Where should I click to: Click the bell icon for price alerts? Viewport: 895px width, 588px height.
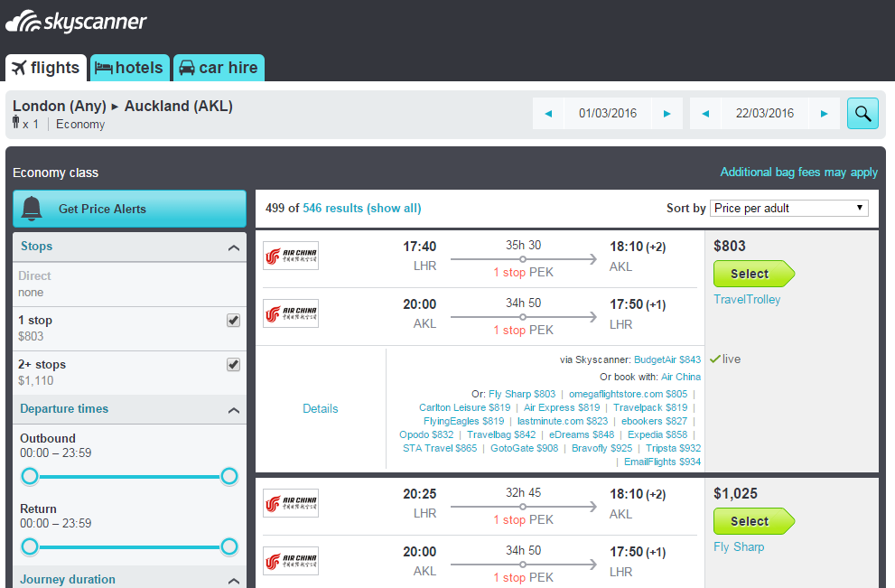[x=32, y=209]
